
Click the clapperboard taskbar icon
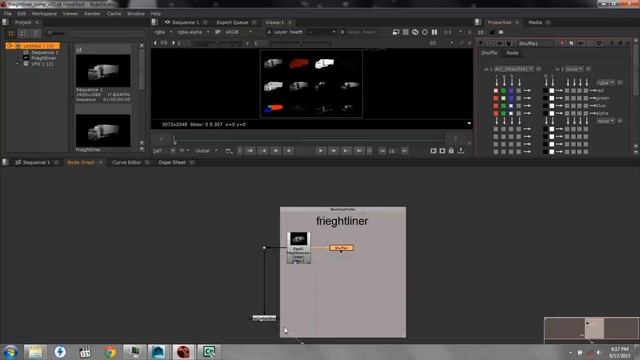pos(85,352)
